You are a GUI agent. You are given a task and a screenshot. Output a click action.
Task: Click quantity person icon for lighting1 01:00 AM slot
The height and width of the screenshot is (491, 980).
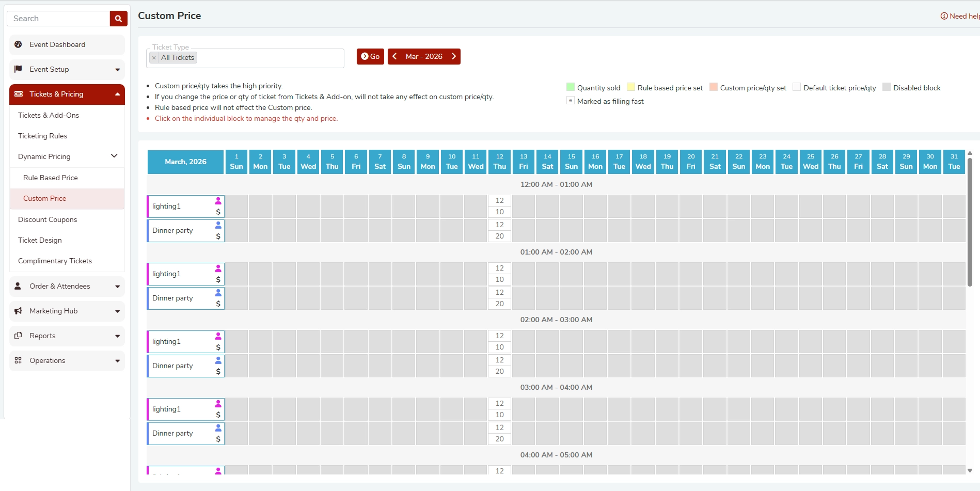point(218,268)
